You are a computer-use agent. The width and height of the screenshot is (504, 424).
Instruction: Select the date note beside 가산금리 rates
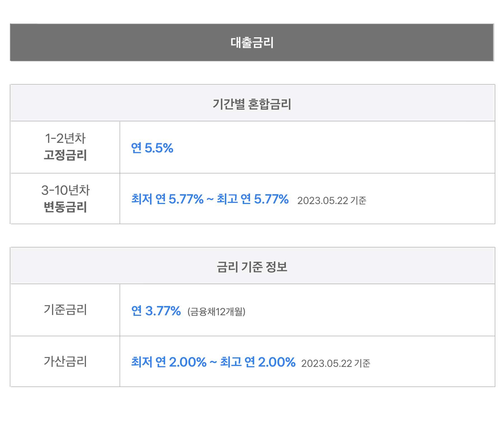coord(335,363)
